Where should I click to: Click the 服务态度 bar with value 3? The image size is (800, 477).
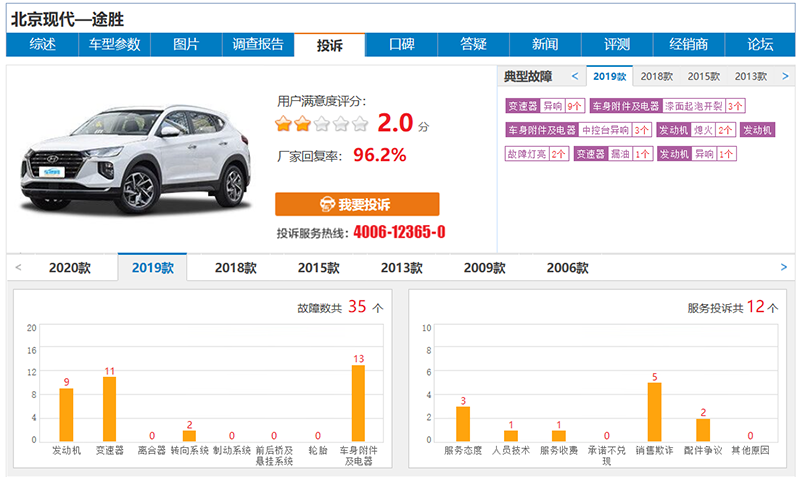click(x=463, y=424)
